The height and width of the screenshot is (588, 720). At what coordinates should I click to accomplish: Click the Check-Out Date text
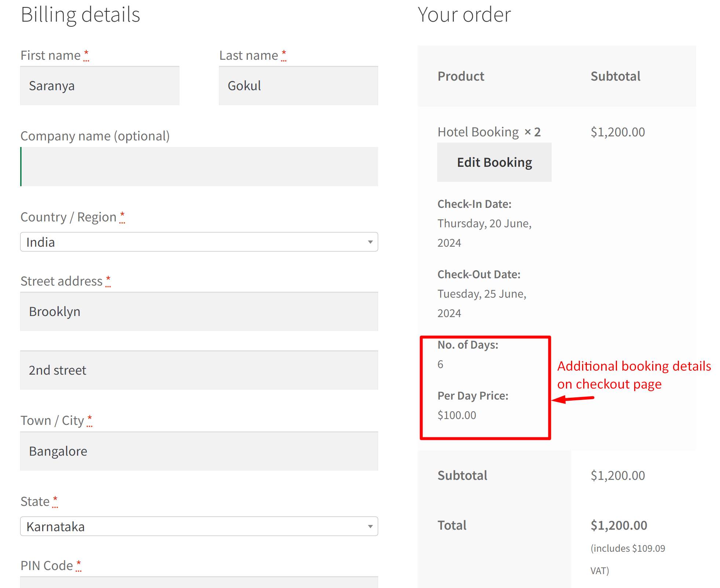pos(479,274)
